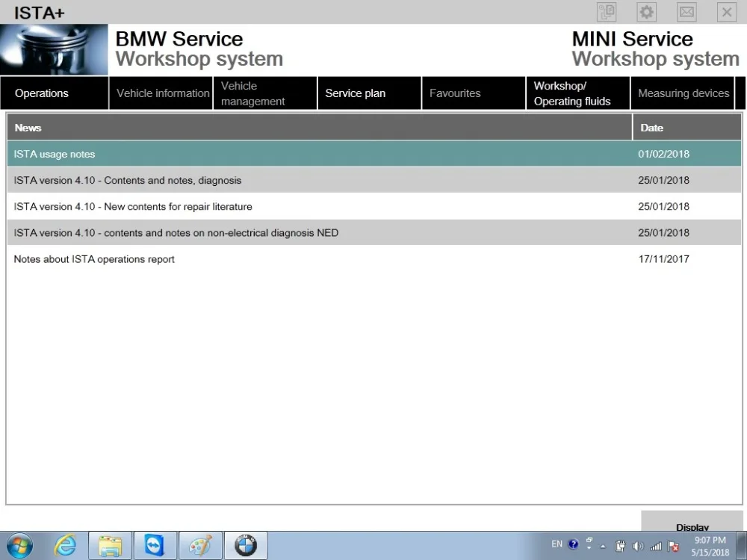The width and height of the screenshot is (747, 560).
Task: Sort by the Date column header
Action: [687, 127]
